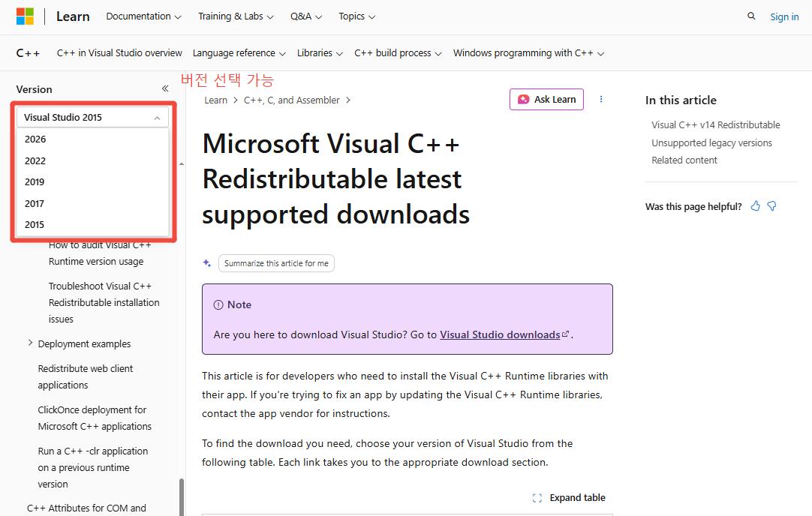Go to C++ in Visual Studio overview

pyautogui.click(x=119, y=52)
